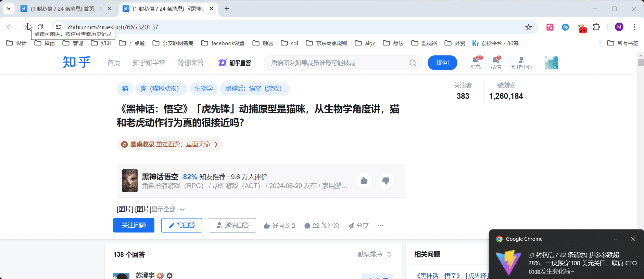Screen dimensions: 644x279
Task: Click the 提问 ask button
Action: pyautogui.click(x=442, y=63)
